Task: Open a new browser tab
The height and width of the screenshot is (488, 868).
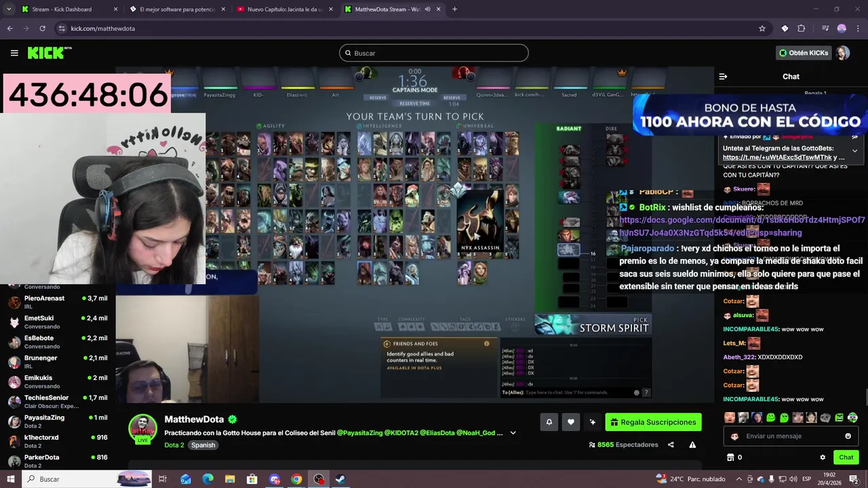Action: (x=454, y=9)
